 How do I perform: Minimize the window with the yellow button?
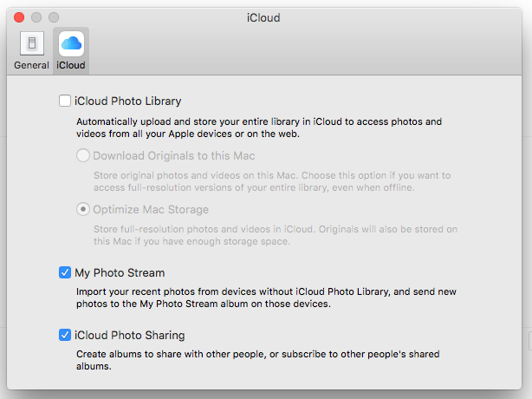(36, 17)
